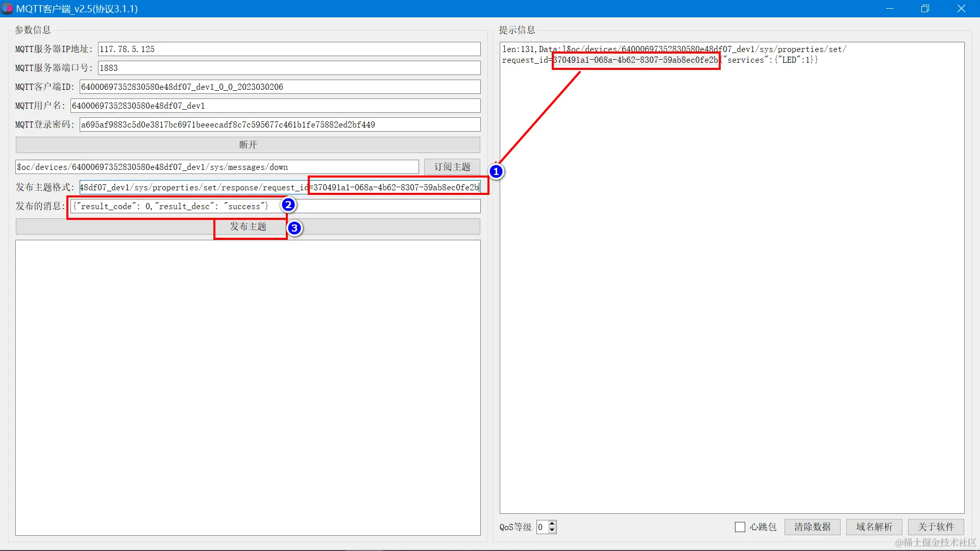980x551 pixels.
Task: Click inside the large left output area
Action: [248, 388]
